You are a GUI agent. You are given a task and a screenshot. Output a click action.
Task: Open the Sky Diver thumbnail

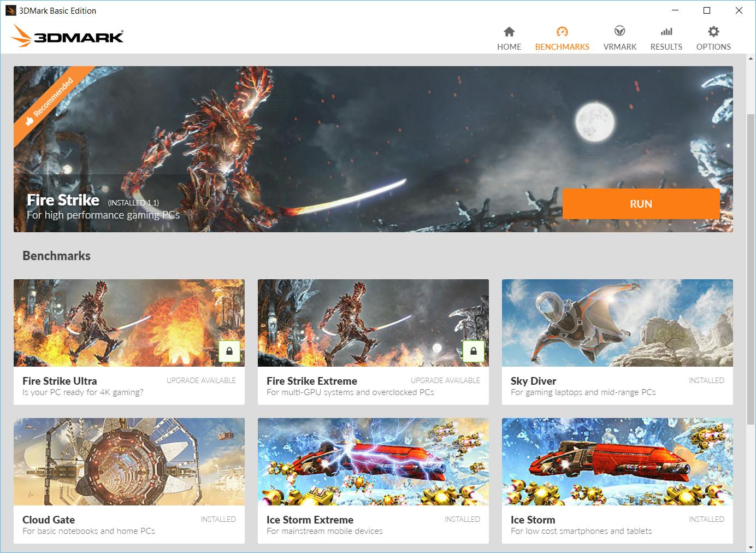pyautogui.click(x=617, y=323)
